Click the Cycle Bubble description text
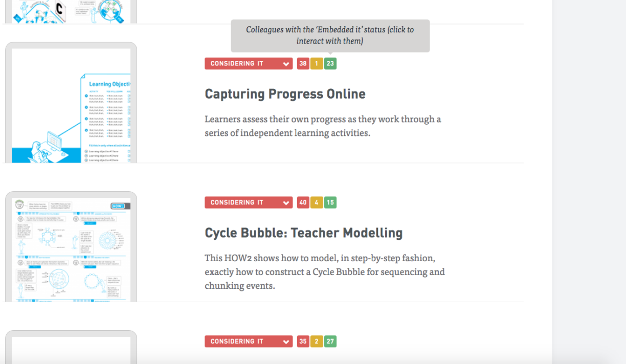 click(x=325, y=272)
